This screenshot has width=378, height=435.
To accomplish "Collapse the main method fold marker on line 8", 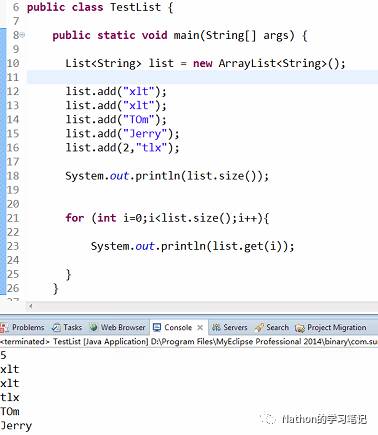I will (22, 34).
